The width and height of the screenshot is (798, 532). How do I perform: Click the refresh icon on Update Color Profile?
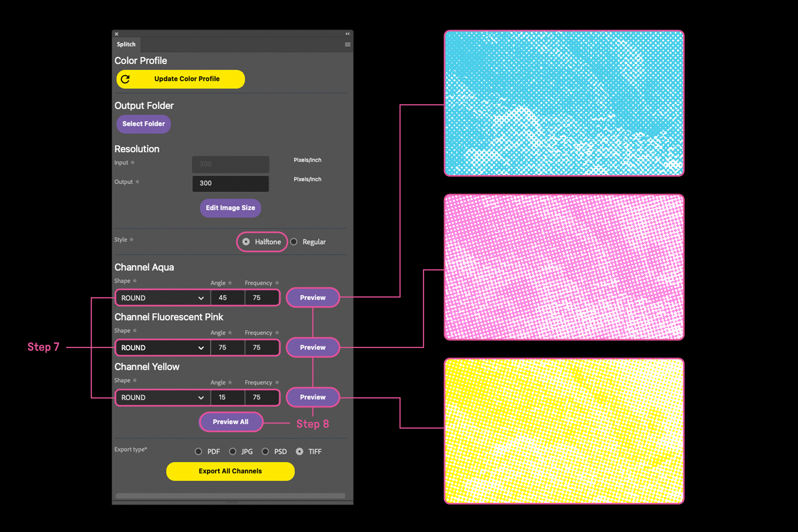click(x=125, y=79)
